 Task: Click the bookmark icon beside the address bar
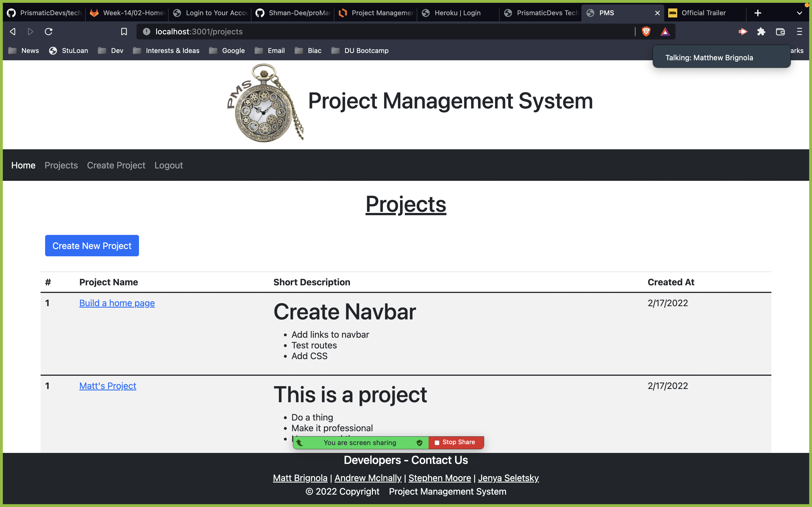pos(124,32)
